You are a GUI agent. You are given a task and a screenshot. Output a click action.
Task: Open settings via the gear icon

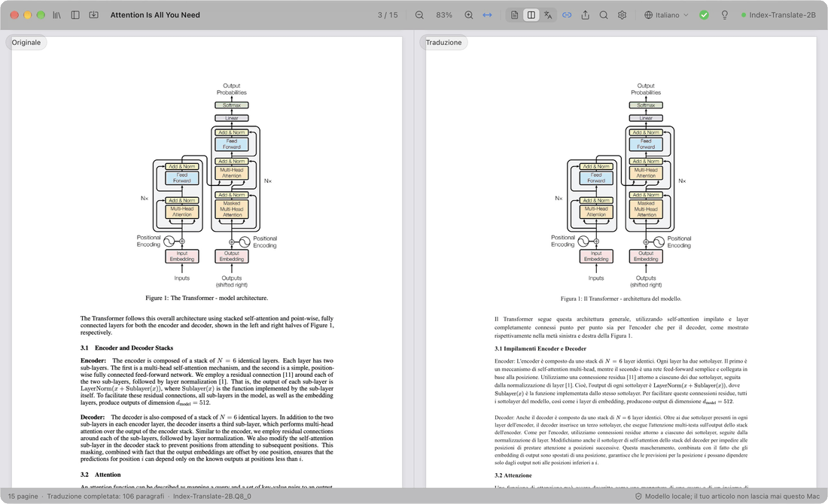coord(622,15)
